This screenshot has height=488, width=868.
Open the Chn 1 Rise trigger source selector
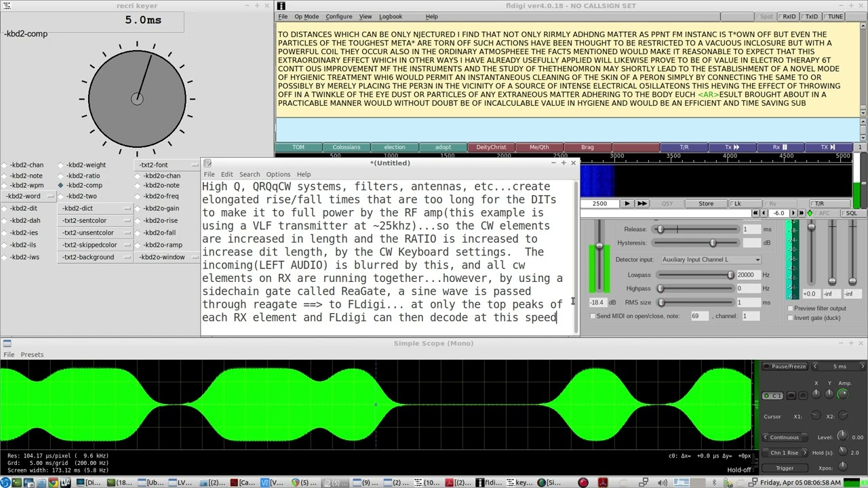785,452
